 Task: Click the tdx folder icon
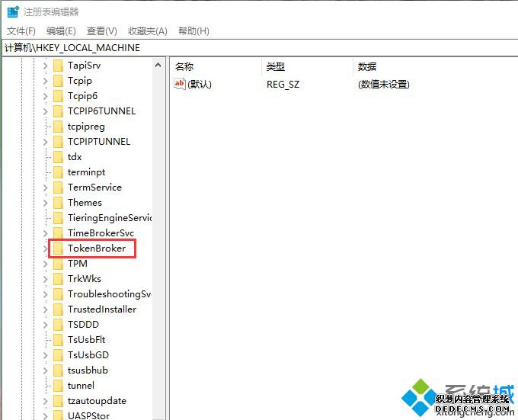(58, 156)
